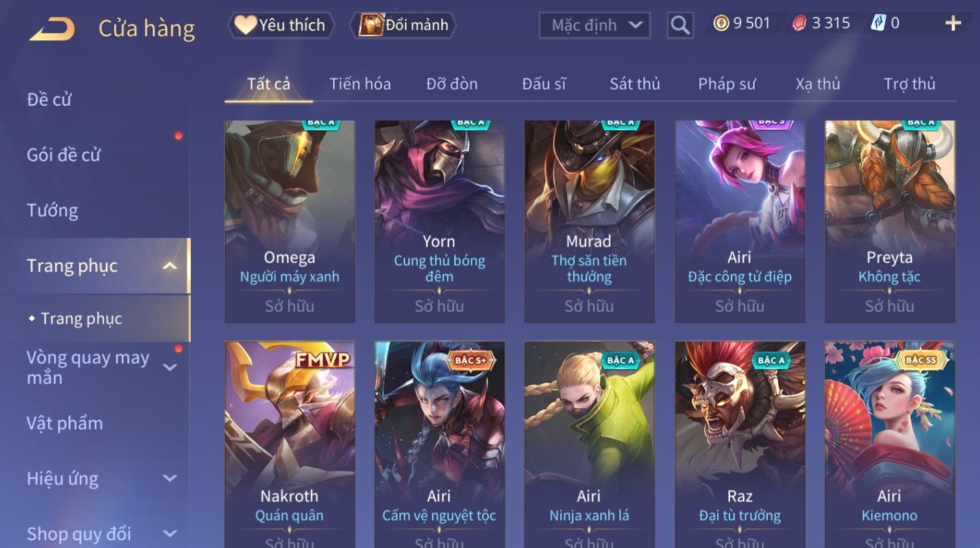Expand the Hiệu ứng sidebar section
Viewport: 980px width, 548px height.
tap(170, 479)
